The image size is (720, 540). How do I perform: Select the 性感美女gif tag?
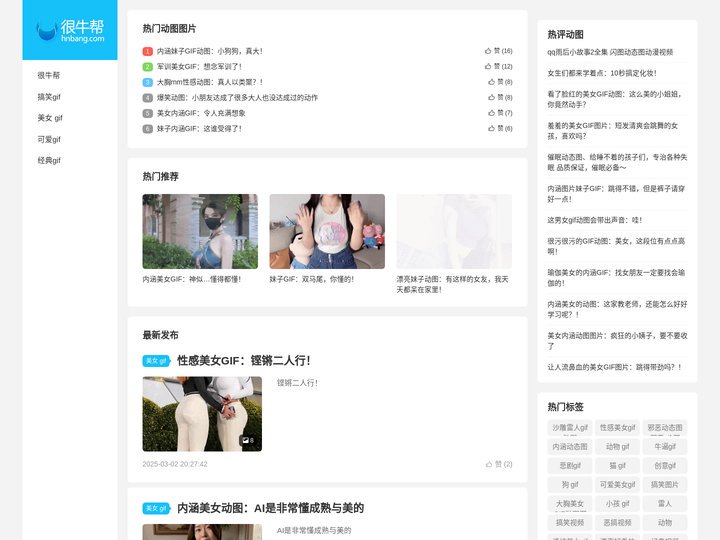pos(618,428)
